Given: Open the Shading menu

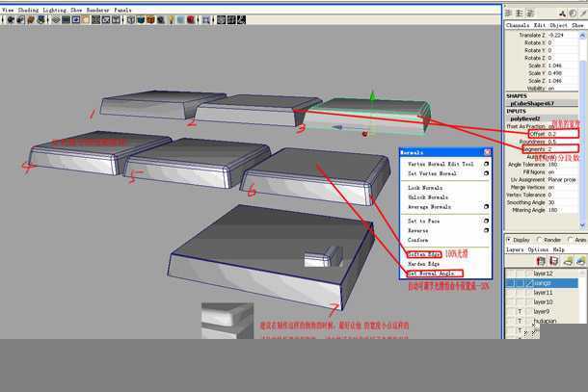Looking at the screenshot, I should (28, 11).
